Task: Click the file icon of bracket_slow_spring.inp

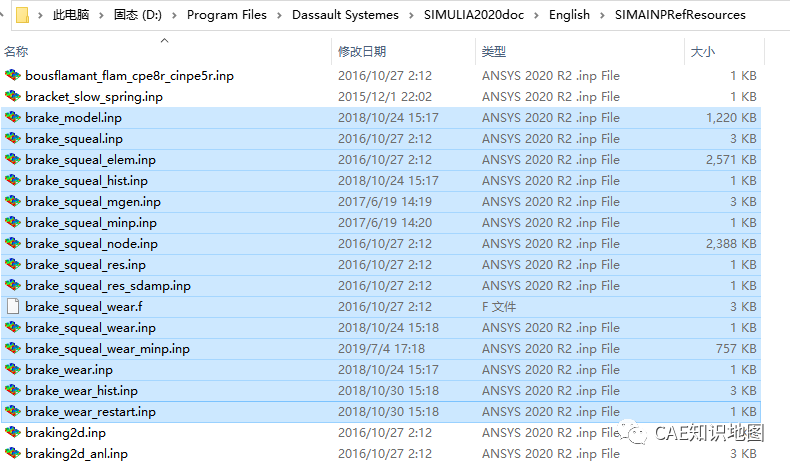Action: [13, 96]
